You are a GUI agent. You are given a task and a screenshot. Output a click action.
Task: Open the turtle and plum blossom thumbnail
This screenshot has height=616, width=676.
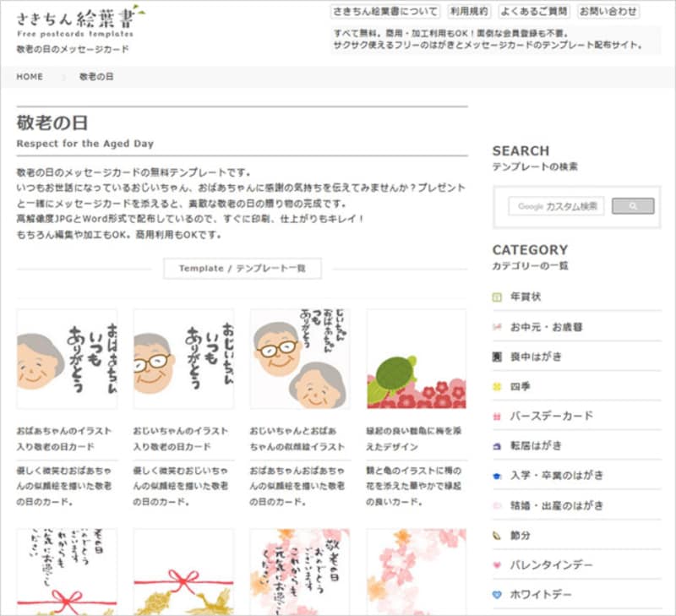tap(417, 358)
